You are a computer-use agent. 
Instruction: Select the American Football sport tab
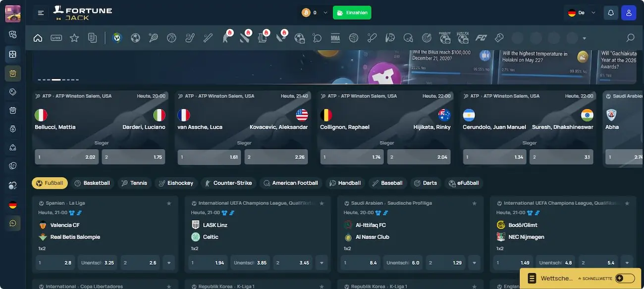(x=291, y=183)
